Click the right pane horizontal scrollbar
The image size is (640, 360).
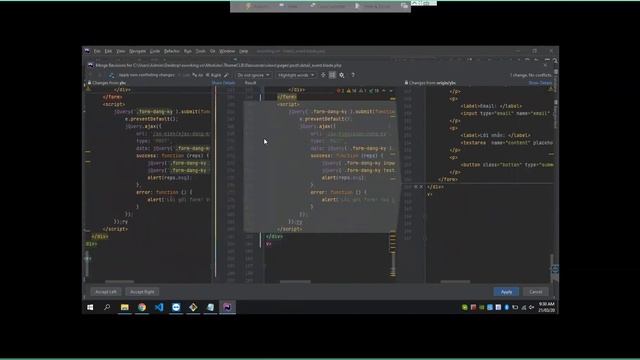pyautogui.click(x=455, y=282)
